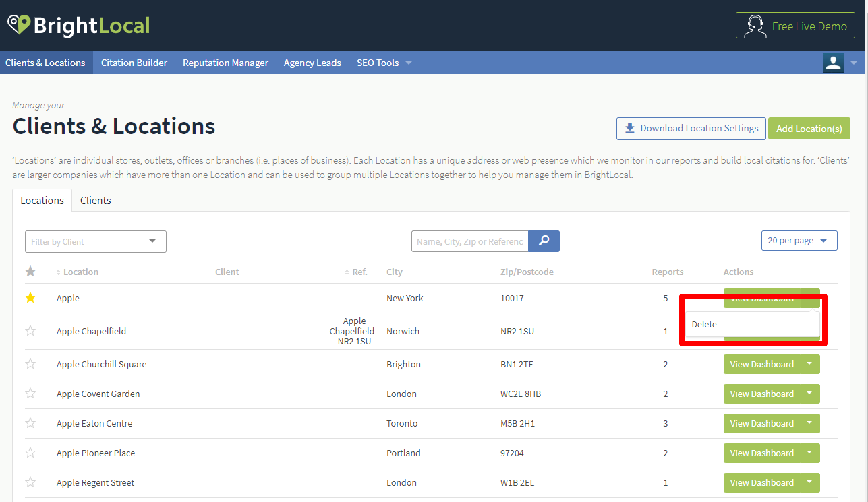Select the Apple location name in first row
The height and width of the screenshot is (502, 868).
pyautogui.click(x=68, y=298)
